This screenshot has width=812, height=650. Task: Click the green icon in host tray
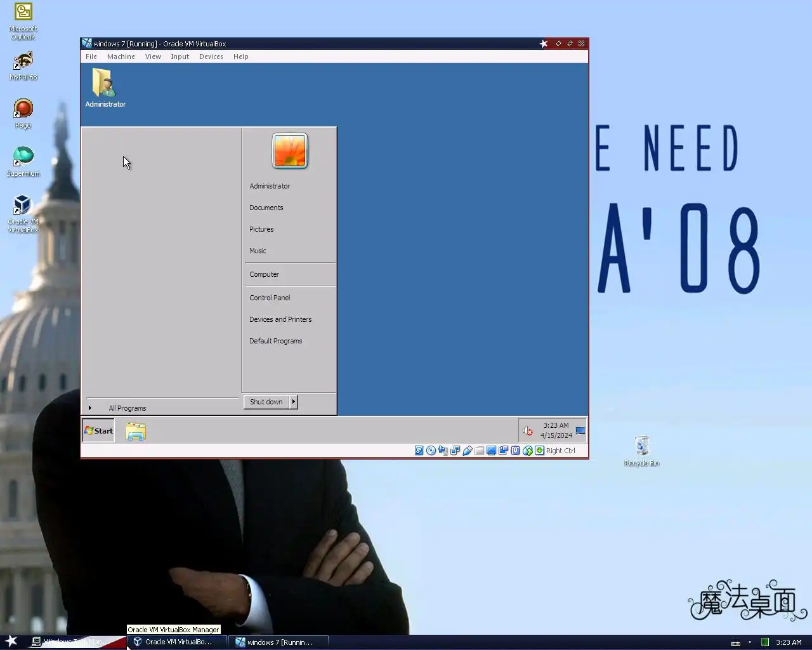pos(764,642)
